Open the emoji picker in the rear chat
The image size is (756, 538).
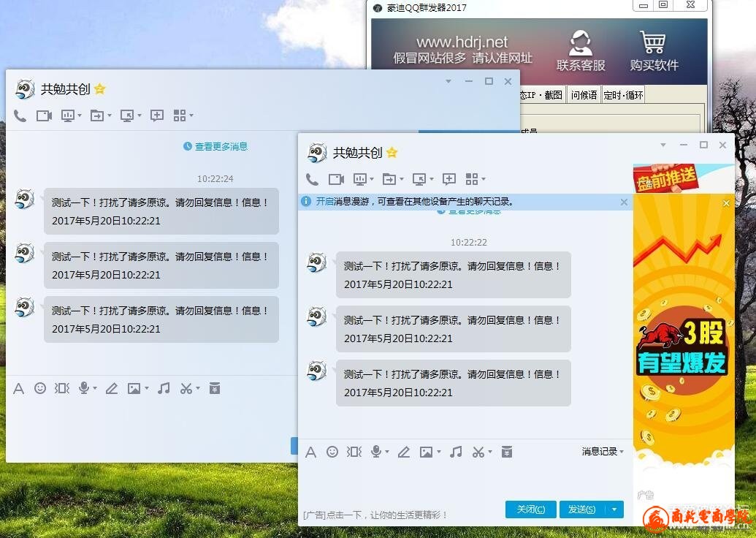[x=40, y=388]
